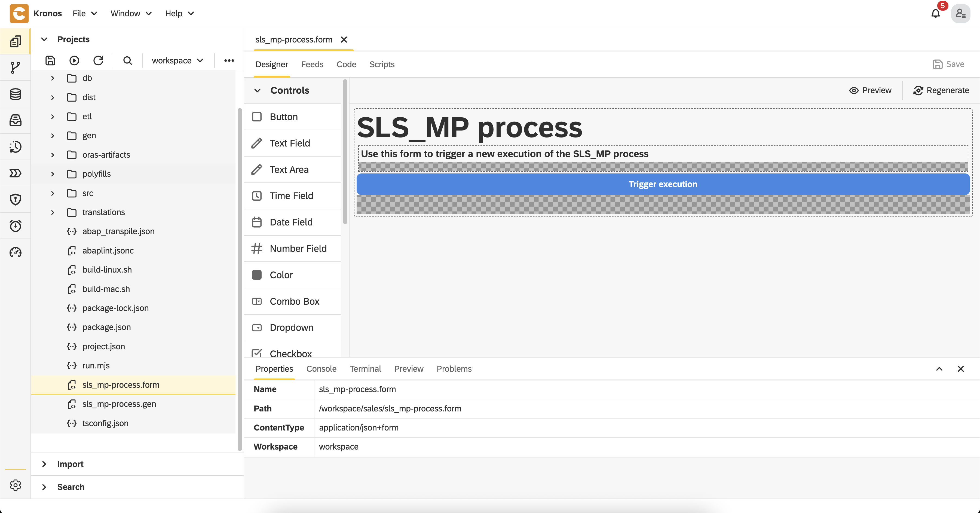The height and width of the screenshot is (513, 980).
Task: Open the Database perspective icon
Action: [15, 94]
